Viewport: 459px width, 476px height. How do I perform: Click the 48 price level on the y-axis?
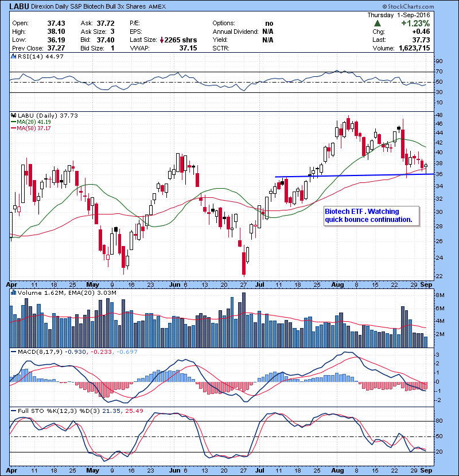pyautogui.click(x=439, y=115)
